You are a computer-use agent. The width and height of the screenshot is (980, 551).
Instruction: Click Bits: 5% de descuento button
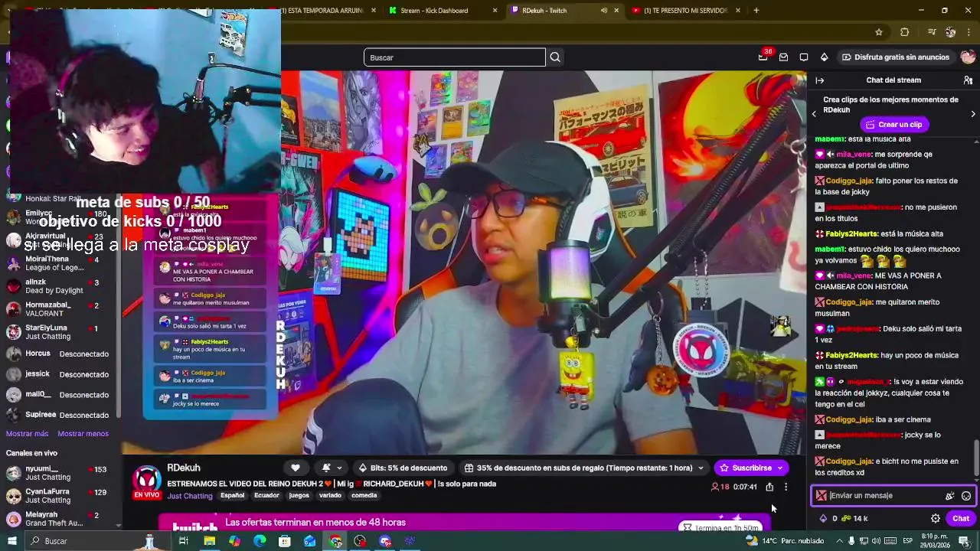point(403,468)
